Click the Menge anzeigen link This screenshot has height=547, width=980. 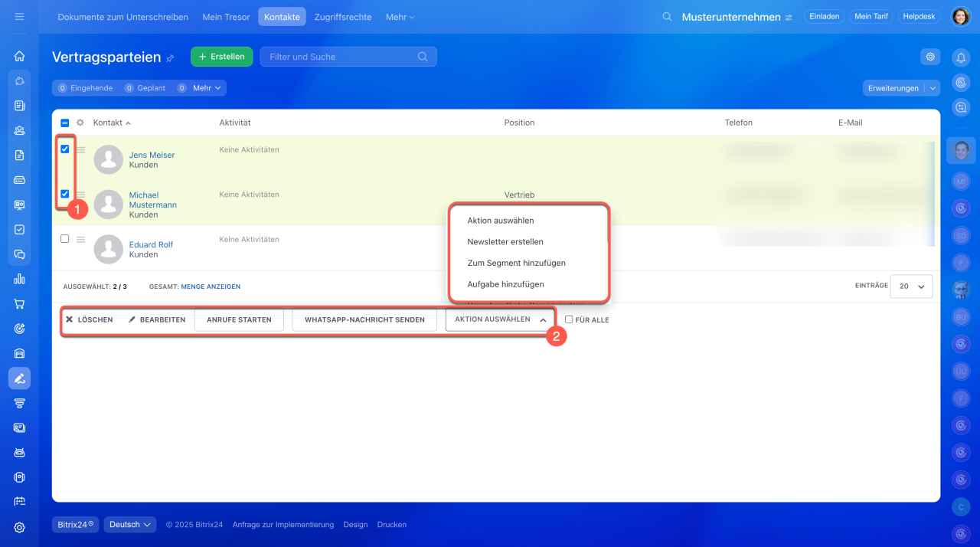(x=211, y=287)
